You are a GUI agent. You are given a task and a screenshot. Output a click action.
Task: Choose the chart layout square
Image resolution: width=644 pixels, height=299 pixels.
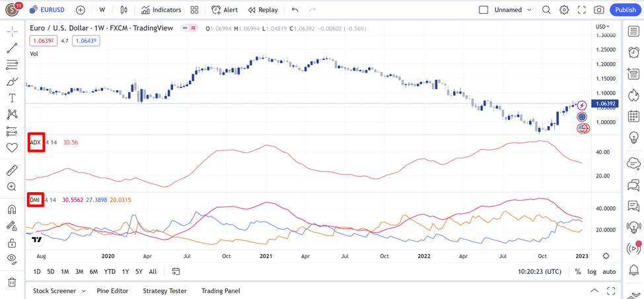483,9
